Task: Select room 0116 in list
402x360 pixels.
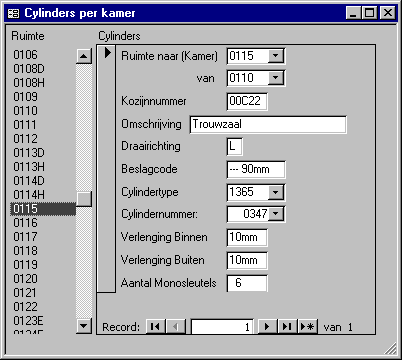Action: (x=43, y=223)
